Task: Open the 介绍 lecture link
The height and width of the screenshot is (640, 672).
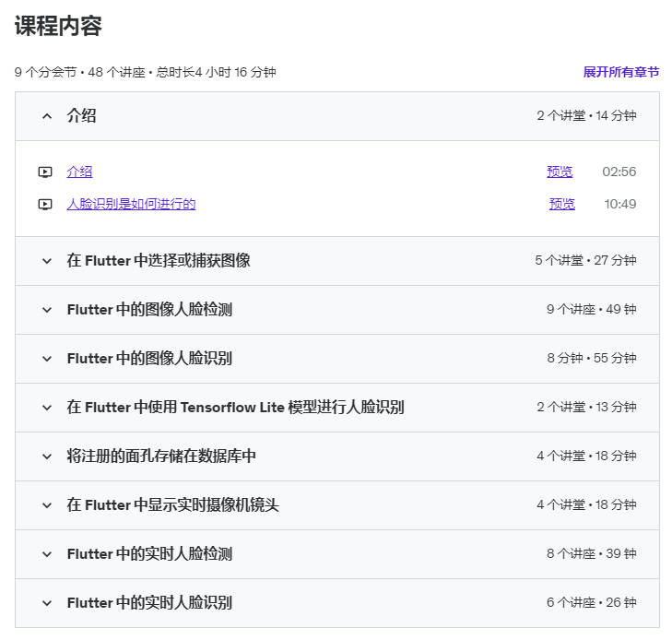Action: [79, 172]
